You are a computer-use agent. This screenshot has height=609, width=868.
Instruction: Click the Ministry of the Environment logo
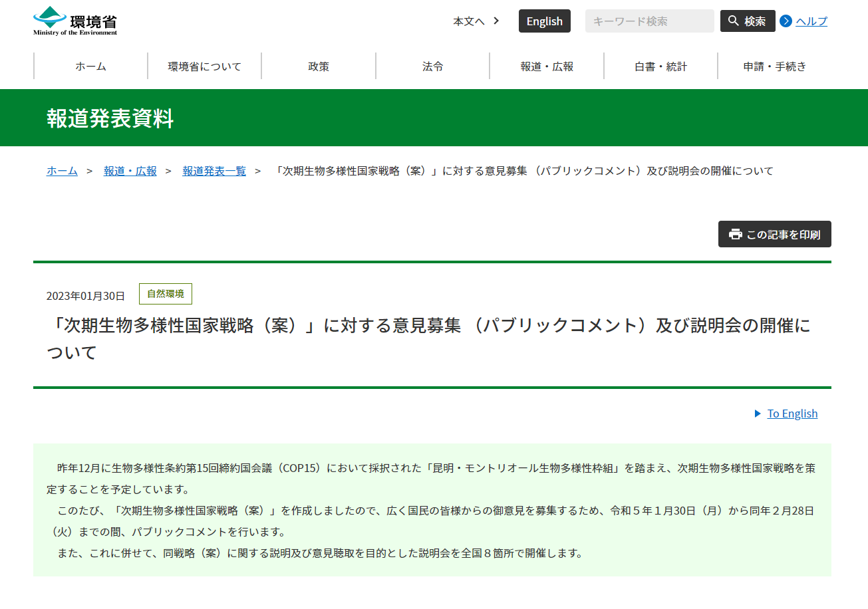(75, 21)
